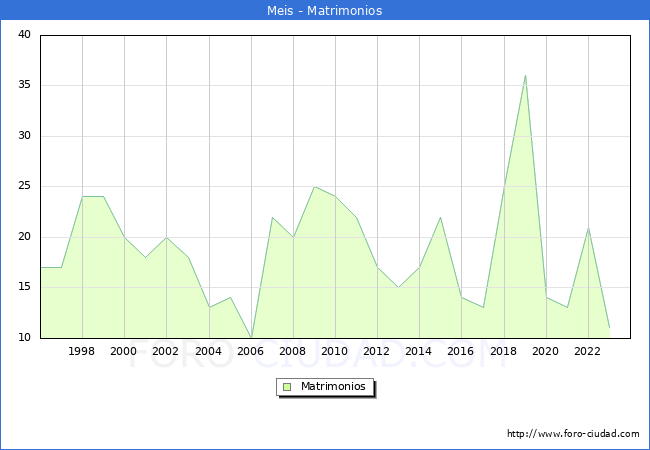The width and height of the screenshot is (650, 450).
Task: Click the 2019 peak data point at 36
Action: 525,75
